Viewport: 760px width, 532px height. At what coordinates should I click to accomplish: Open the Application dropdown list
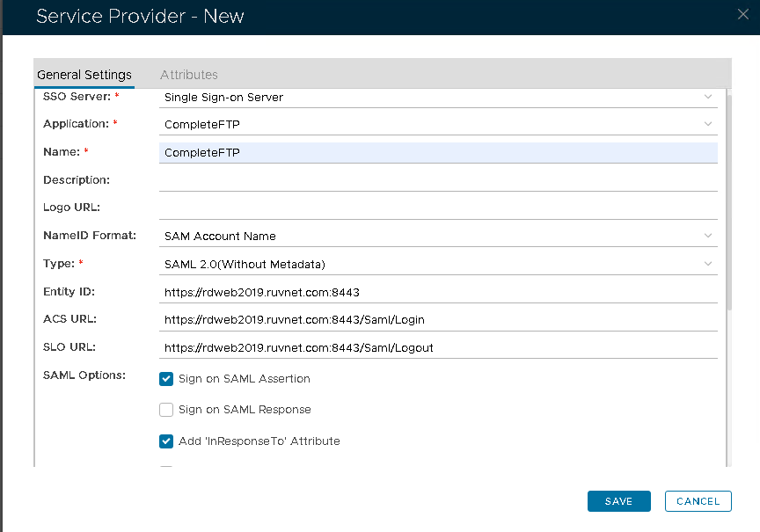(x=438, y=124)
